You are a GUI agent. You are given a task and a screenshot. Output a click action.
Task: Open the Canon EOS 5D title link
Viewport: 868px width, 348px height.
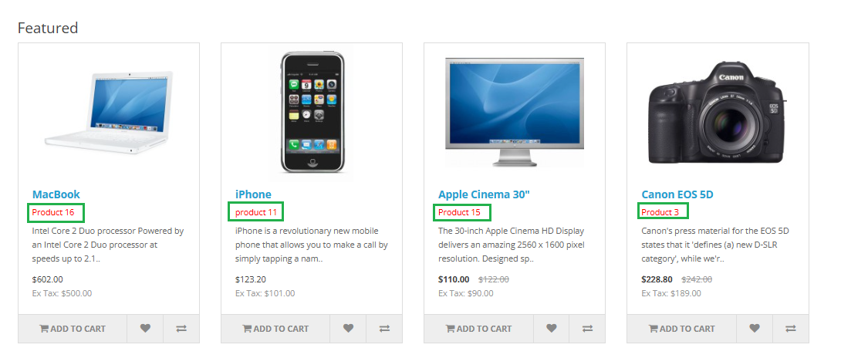(677, 194)
